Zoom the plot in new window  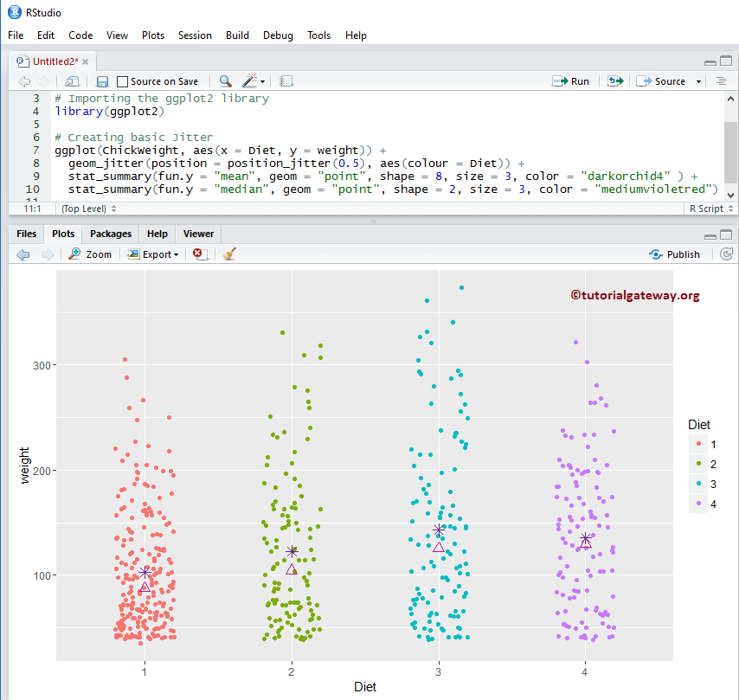[x=90, y=254]
